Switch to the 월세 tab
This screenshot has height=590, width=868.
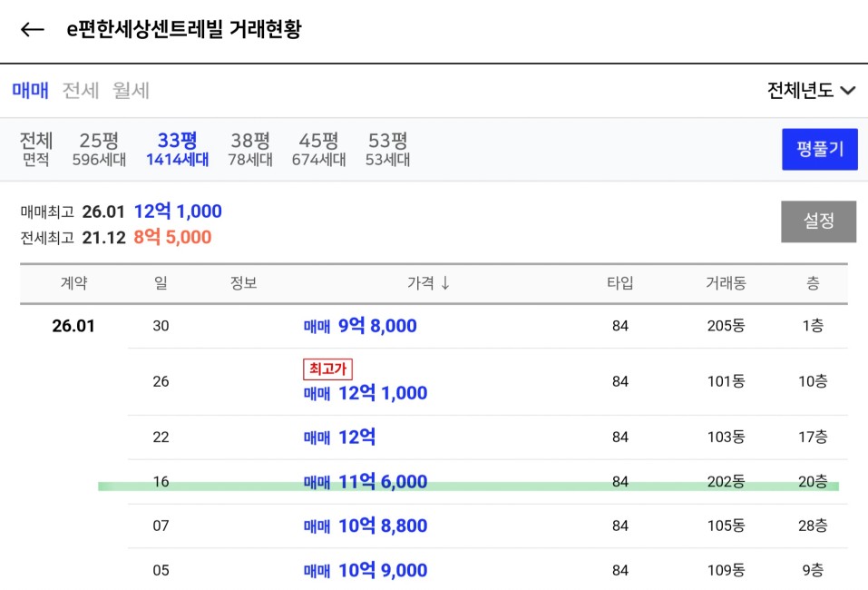[131, 91]
